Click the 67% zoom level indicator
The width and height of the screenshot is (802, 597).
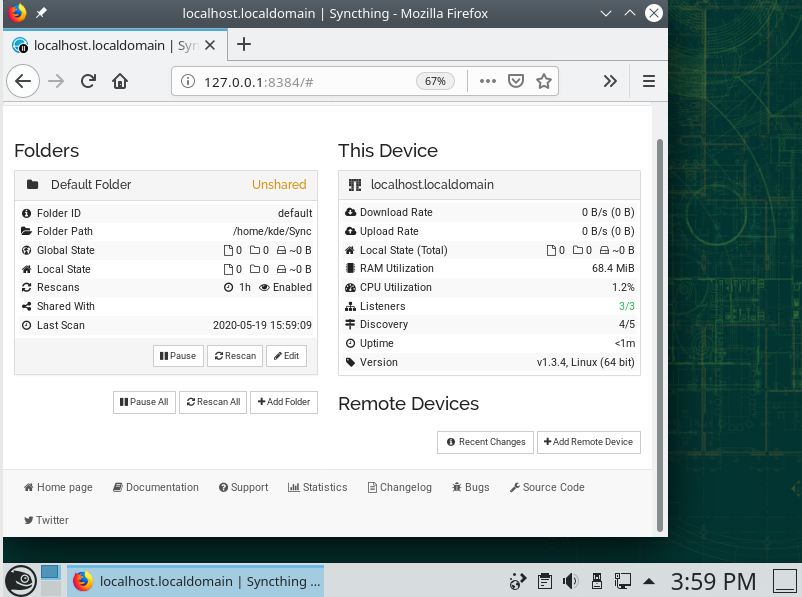(x=435, y=82)
